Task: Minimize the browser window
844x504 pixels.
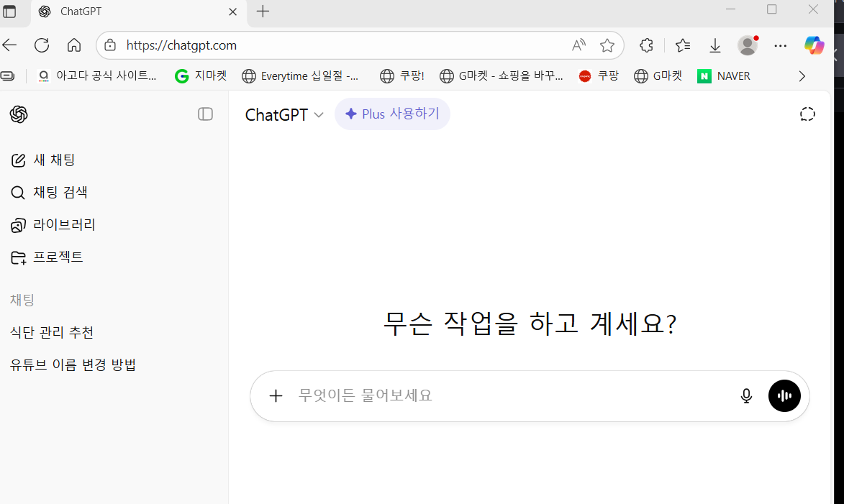Action: (x=730, y=9)
